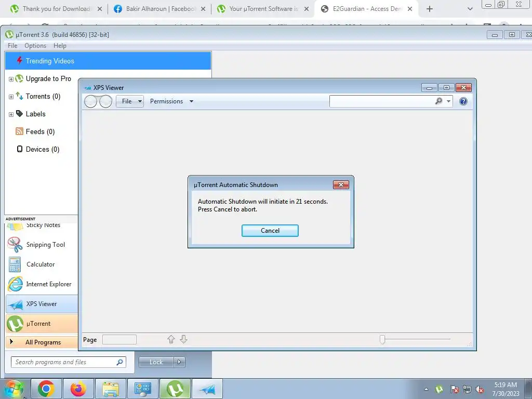Viewport: 532px width, 399px height.
Task: Expand the Torrents (0) tree node
Action: (x=11, y=97)
